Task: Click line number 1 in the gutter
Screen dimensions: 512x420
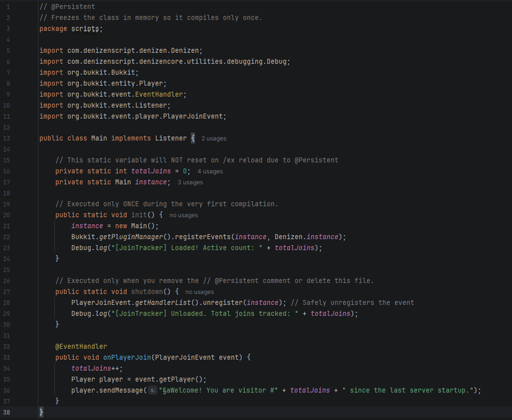Action: [8, 7]
